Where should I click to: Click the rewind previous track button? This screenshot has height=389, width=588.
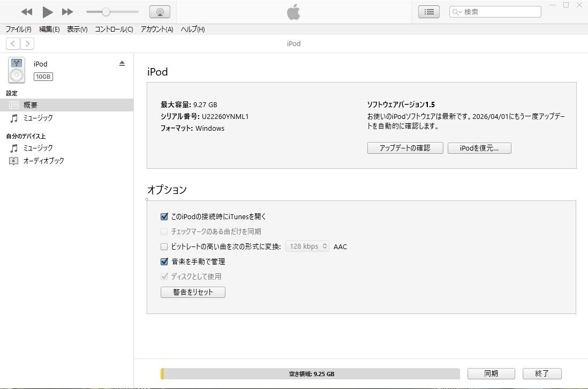[27, 12]
